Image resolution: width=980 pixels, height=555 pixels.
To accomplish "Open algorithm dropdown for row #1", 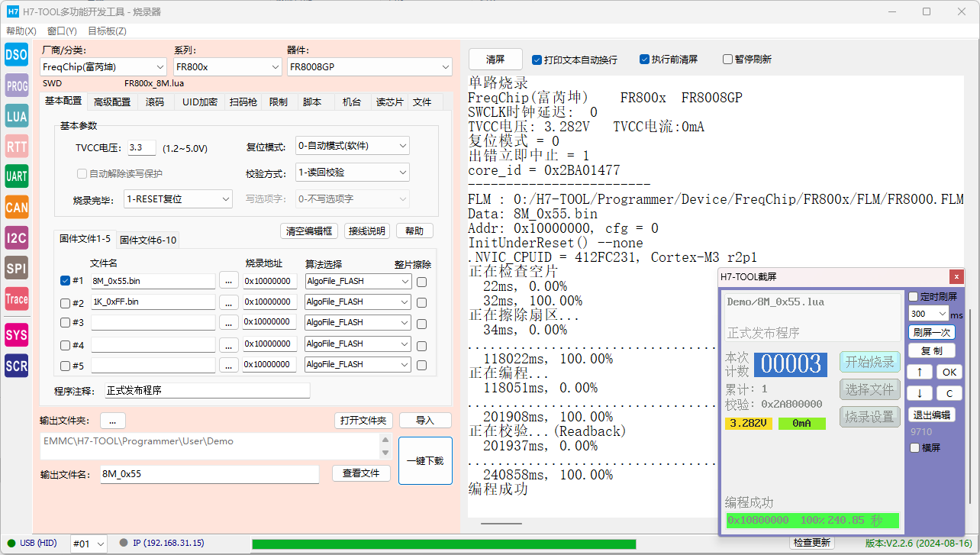I will pos(358,281).
